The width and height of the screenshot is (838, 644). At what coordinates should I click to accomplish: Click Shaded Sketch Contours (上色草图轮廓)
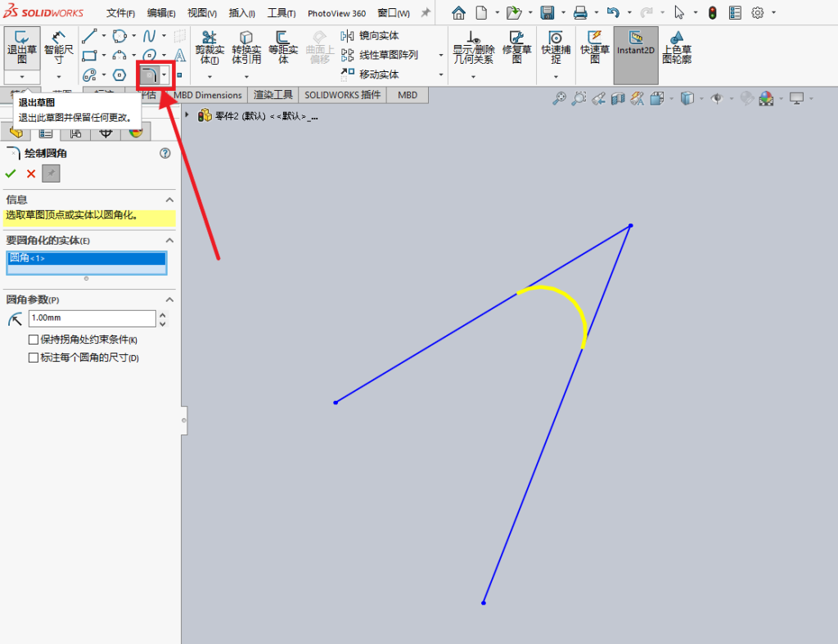[x=677, y=48]
